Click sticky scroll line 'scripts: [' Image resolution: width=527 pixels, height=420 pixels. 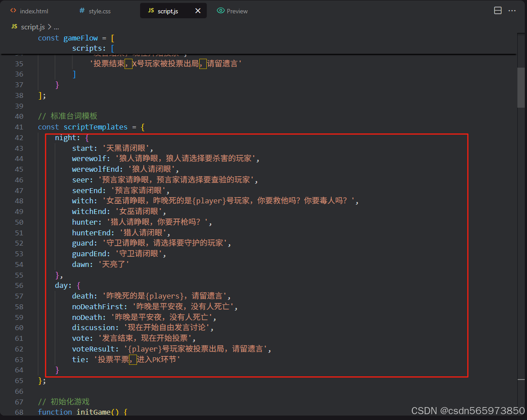click(x=93, y=48)
